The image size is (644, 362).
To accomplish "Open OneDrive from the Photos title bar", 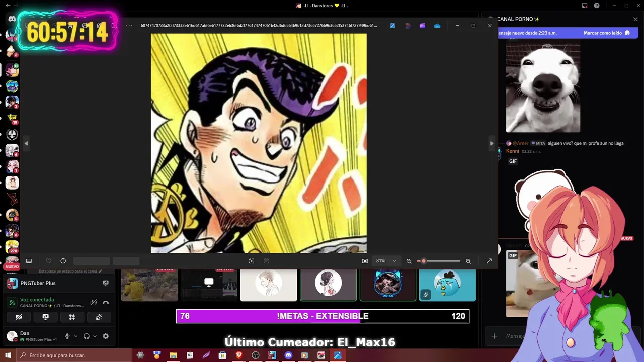I will 437,26.
